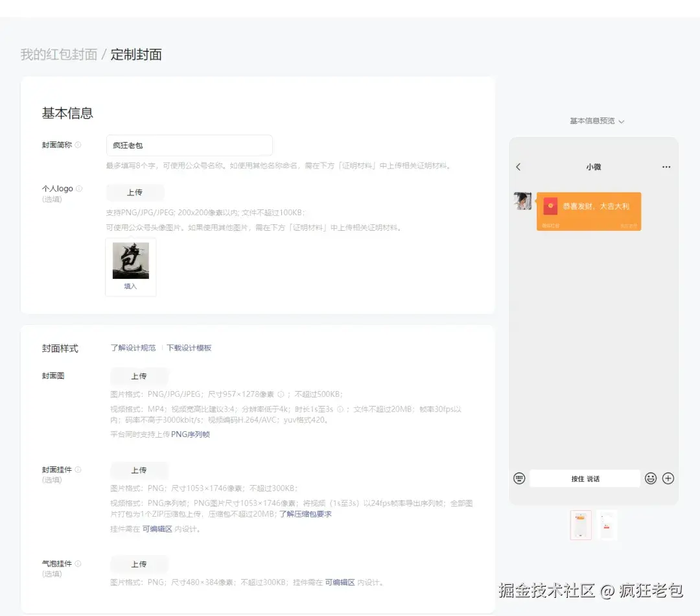The width and height of the screenshot is (700, 616).
Task: Click the 上传 button under 封面图
Action: (x=139, y=376)
